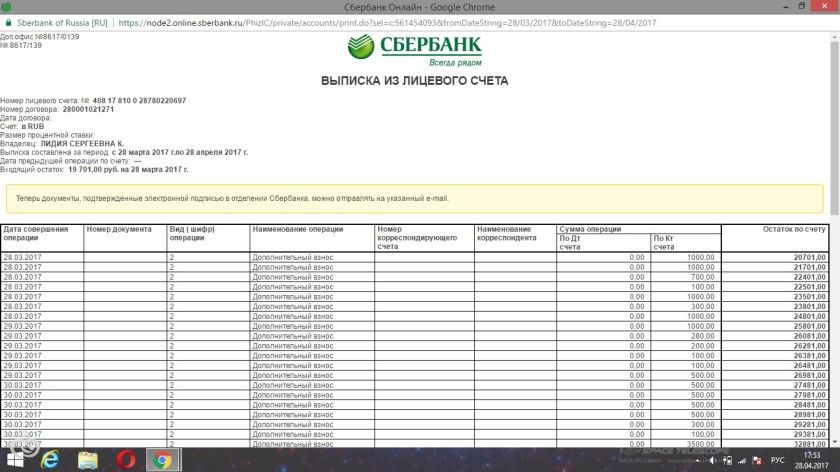Open the Action Center flag icon
The width and height of the screenshot is (840, 472).
tap(757, 460)
